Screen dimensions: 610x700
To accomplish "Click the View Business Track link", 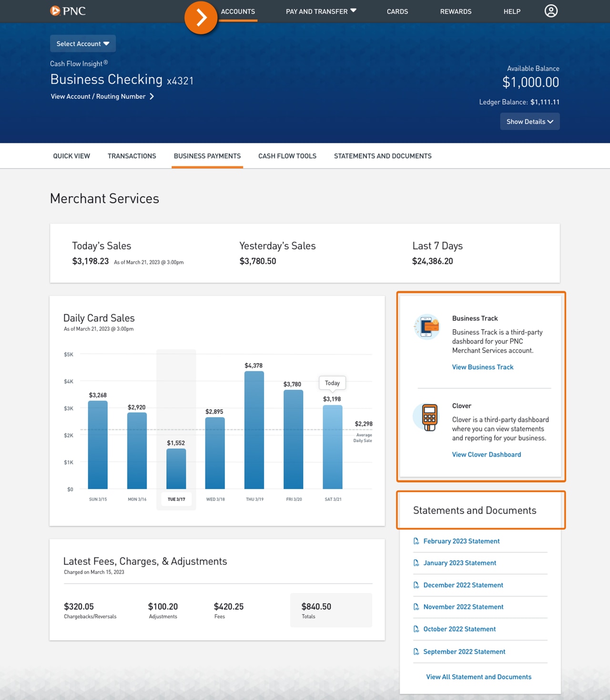I will [x=482, y=367].
